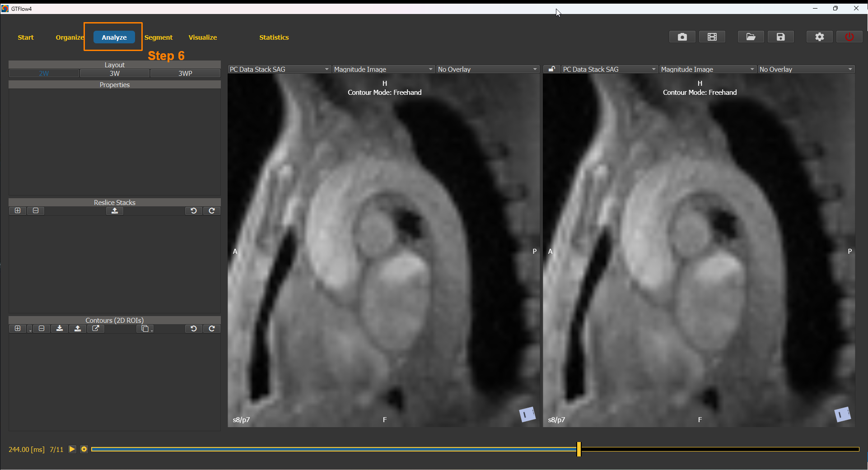Open the Segment tab
This screenshot has height=470, width=868.
[x=159, y=37]
